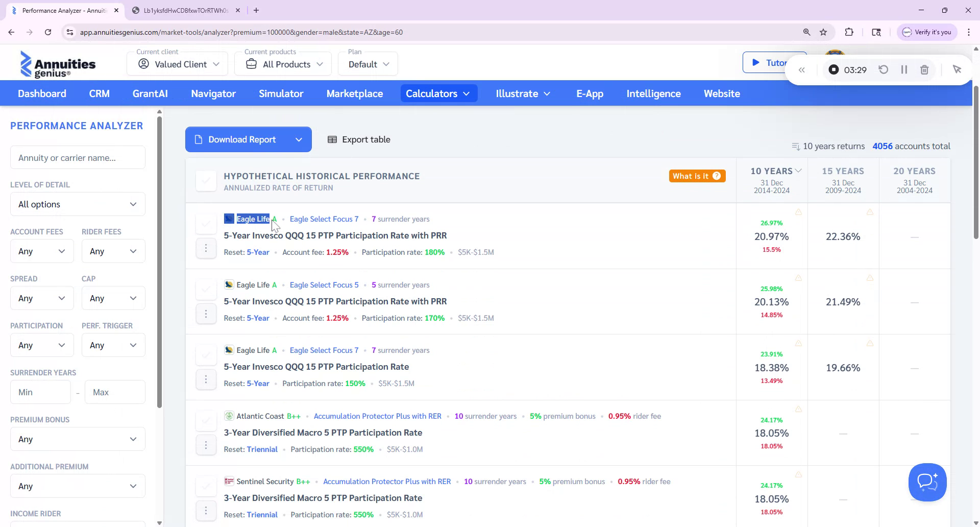980x527 pixels.
Task: Expand the Download Report dropdown arrow
Action: 299,139
